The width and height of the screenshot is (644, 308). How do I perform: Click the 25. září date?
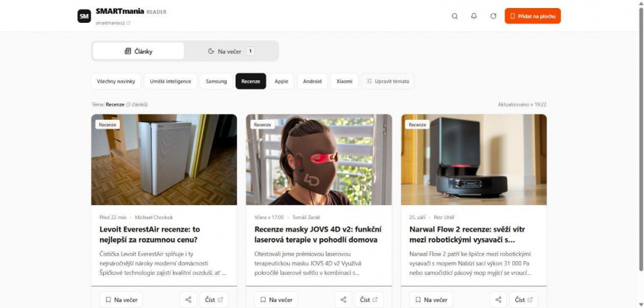[x=418, y=218]
